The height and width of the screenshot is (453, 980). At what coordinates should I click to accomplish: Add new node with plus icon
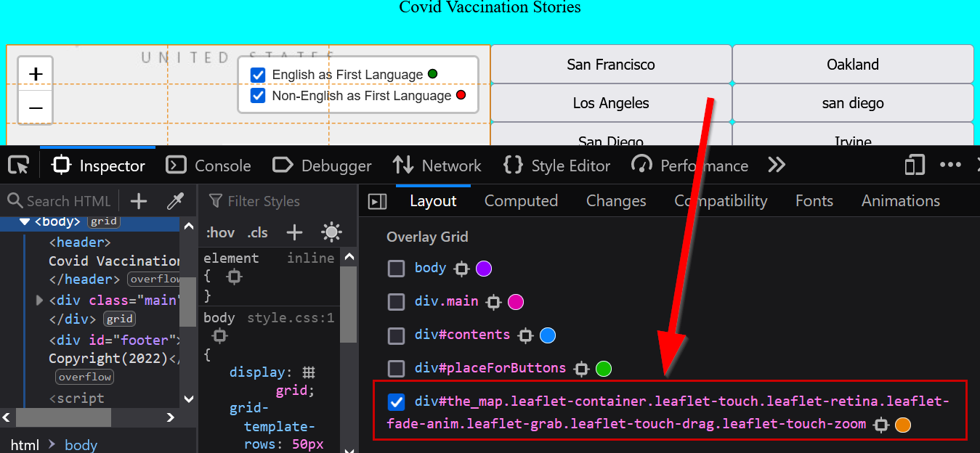139,201
